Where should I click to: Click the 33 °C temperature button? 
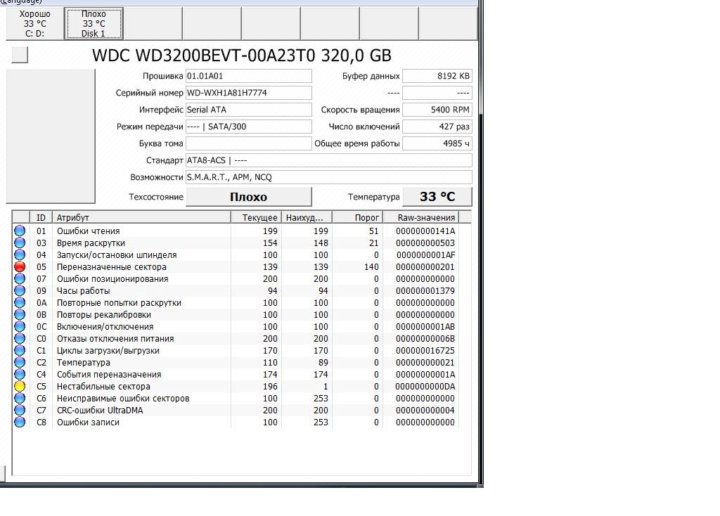(x=437, y=197)
